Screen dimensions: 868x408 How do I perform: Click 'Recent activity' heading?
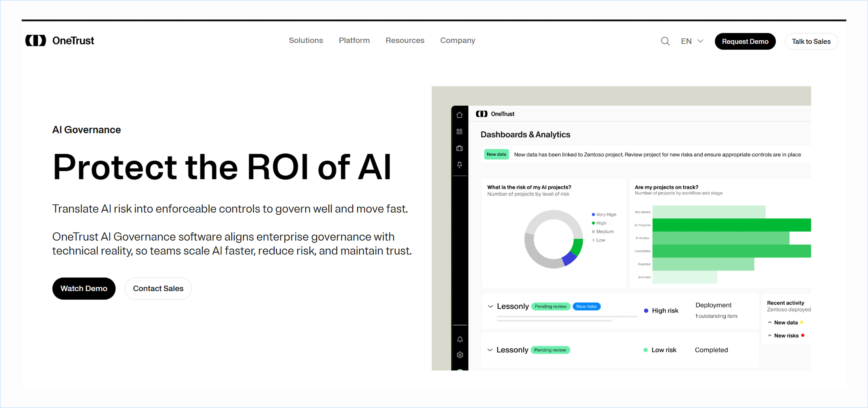pyautogui.click(x=785, y=303)
